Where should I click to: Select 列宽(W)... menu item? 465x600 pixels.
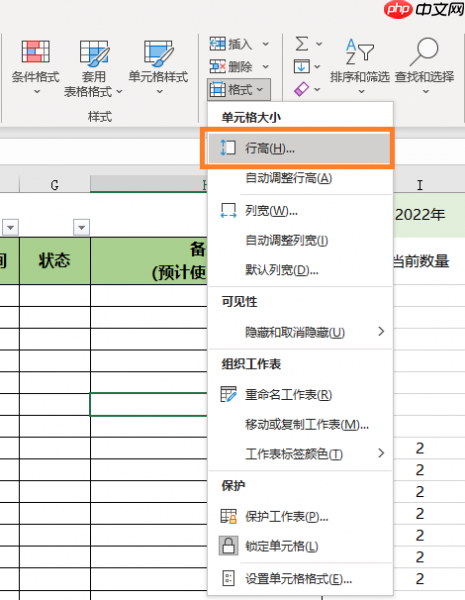click(301, 210)
